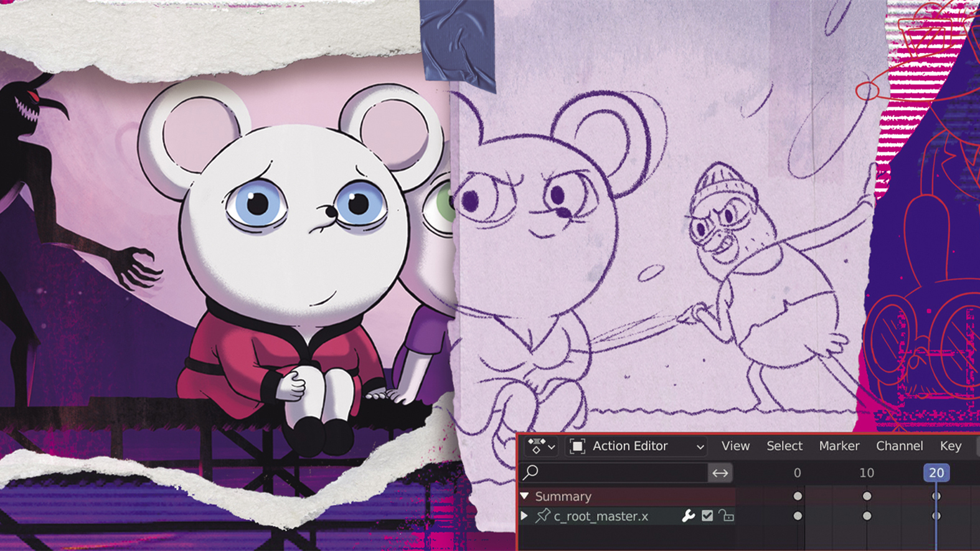This screenshot has height=551, width=980.
Task: Open the Select menu
Action: point(784,446)
